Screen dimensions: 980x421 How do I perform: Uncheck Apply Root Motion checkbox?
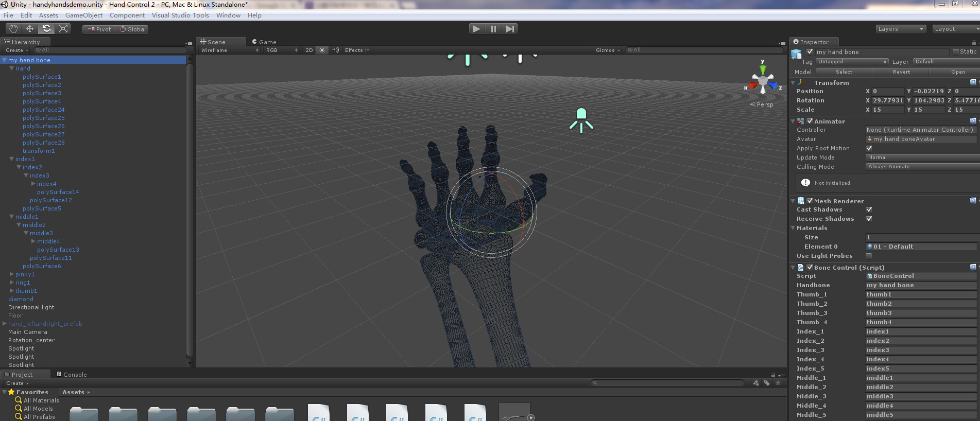(x=869, y=148)
